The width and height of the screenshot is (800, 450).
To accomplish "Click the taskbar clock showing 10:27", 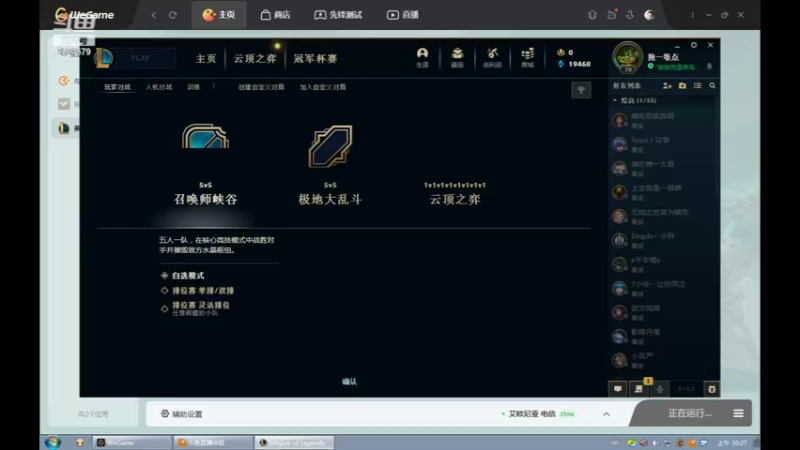I will [x=732, y=443].
